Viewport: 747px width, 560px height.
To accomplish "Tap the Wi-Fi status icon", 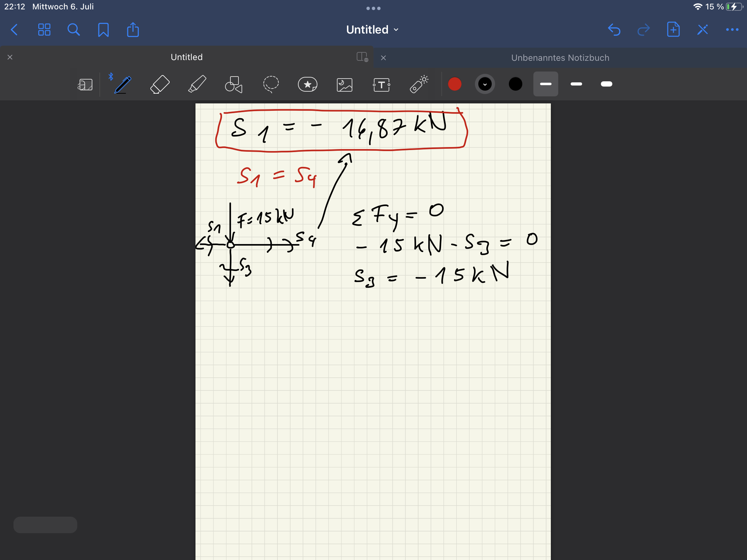I will (698, 7).
